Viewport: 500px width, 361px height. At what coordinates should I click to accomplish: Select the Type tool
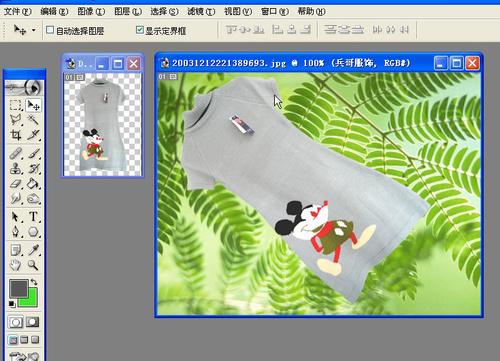tap(33, 217)
